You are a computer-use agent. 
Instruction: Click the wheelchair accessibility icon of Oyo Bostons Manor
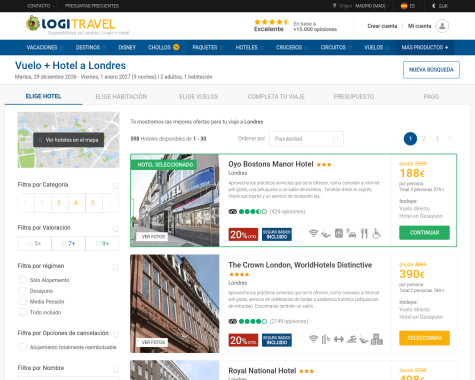(376, 233)
